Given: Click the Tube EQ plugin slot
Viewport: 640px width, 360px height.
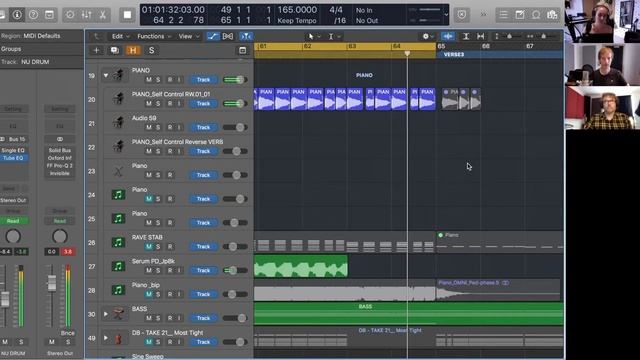Looking at the screenshot, I should tap(14, 158).
